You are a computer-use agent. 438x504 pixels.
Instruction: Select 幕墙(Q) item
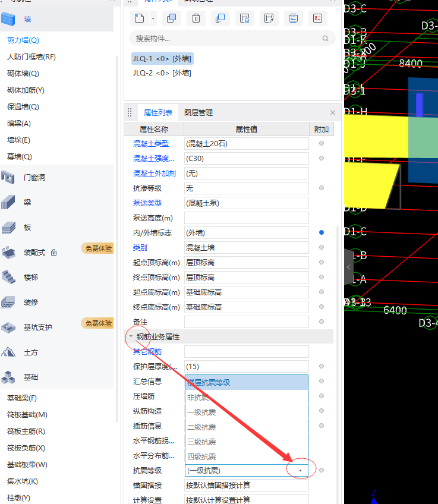click(20, 156)
